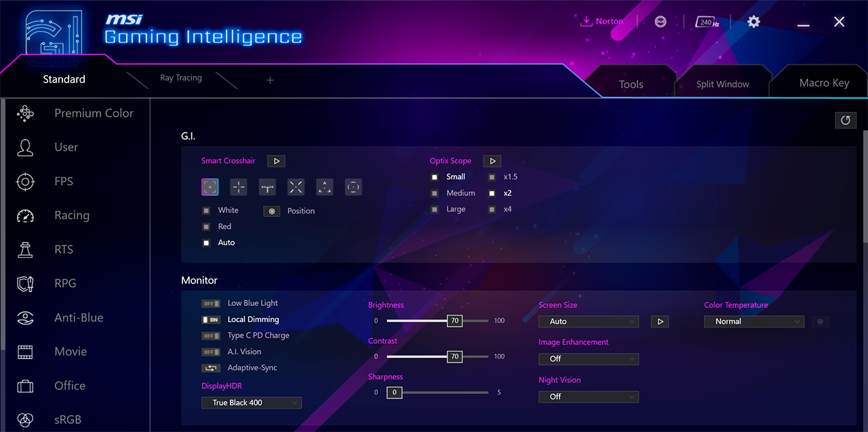Screen dimensions: 868x432
Task: Open crosshair Position settings gear
Action: click(x=272, y=211)
